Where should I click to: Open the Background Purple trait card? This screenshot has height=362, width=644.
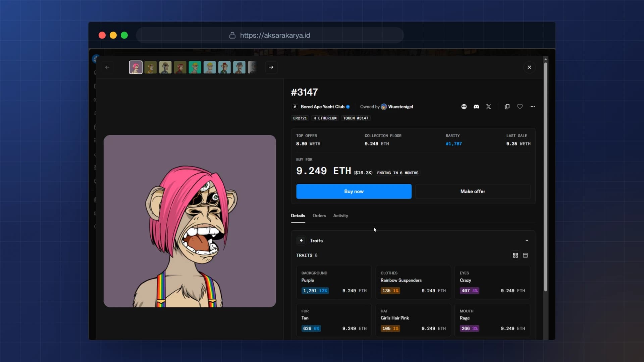[x=334, y=282]
